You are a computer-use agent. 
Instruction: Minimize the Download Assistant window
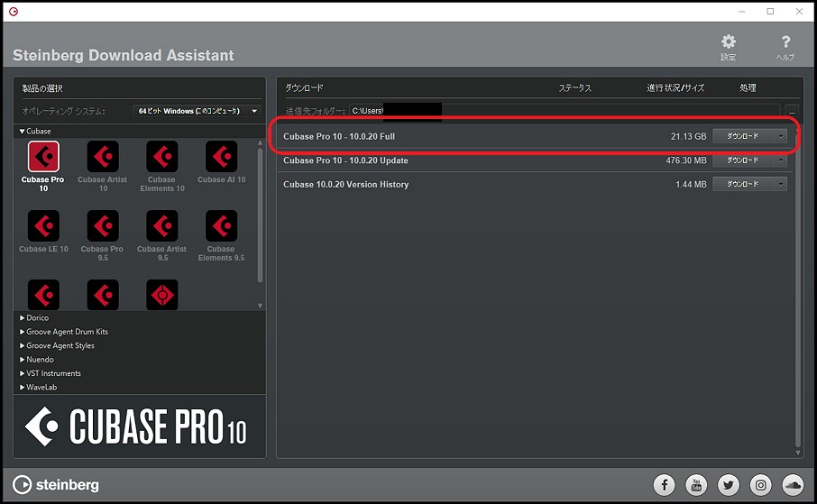(741, 12)
